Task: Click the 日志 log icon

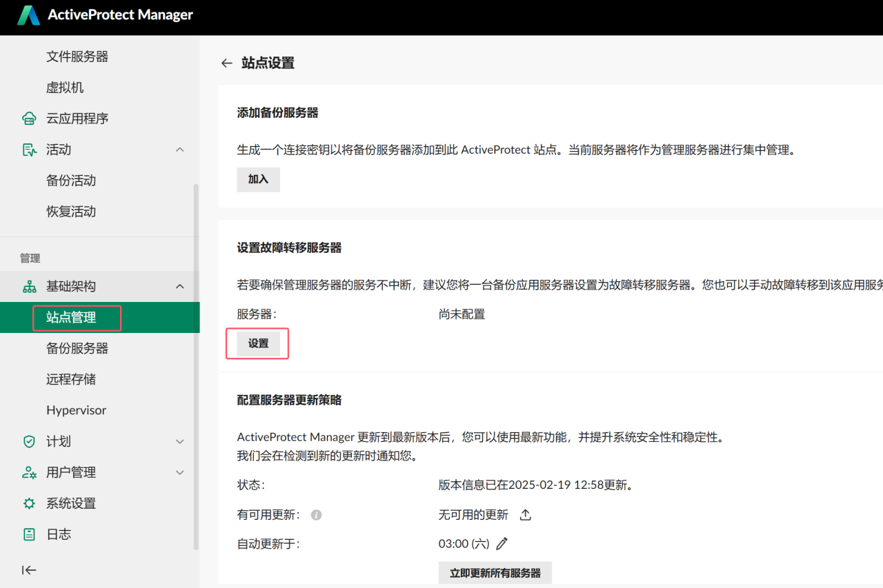Action: click(29, 535)
